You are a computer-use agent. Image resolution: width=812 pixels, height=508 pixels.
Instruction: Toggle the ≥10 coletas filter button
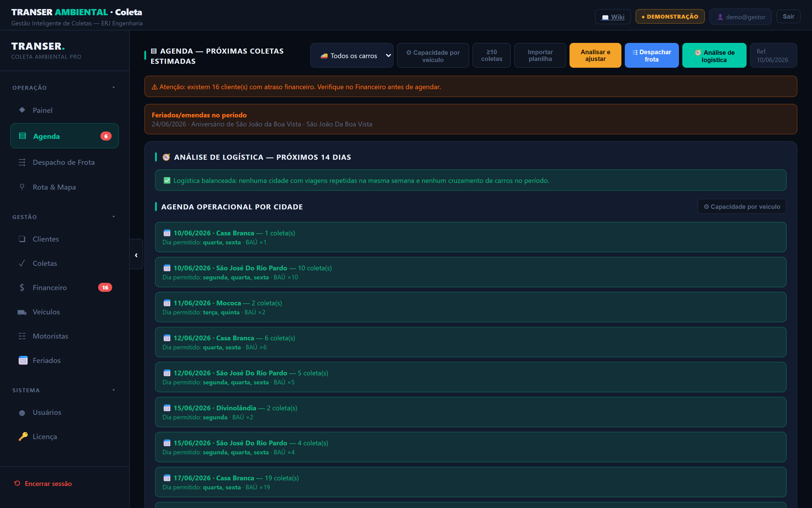491,55
